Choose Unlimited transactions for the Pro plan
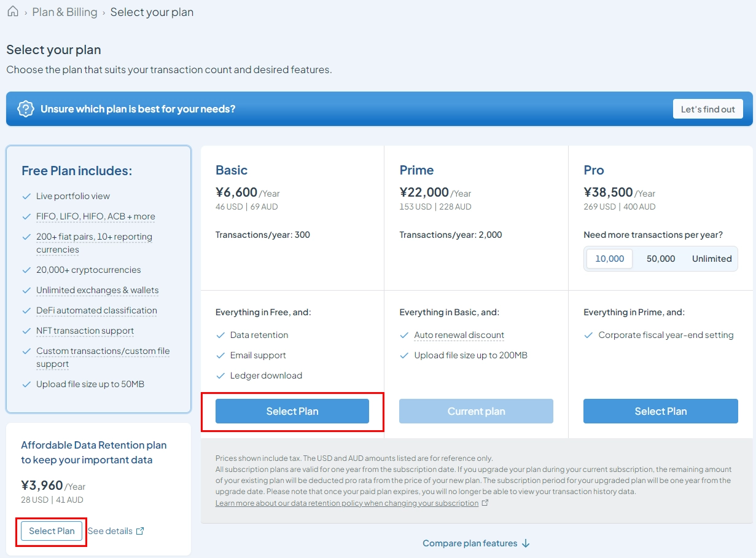 pos(712,259)
